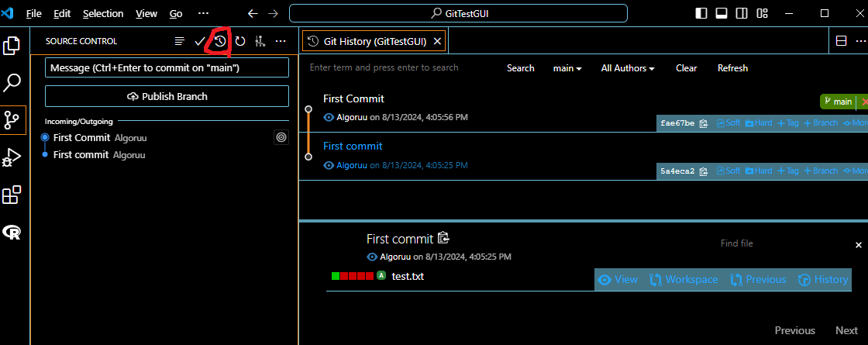
Task: Close the Git History tab
Action: [x=437, y=41]
